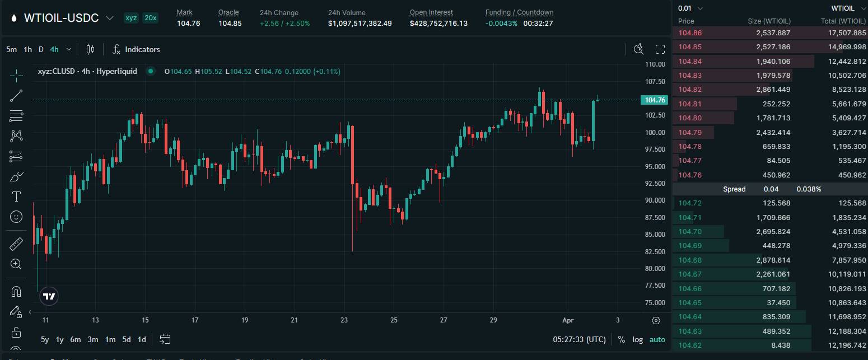Viewport: 868px width, 360px height.
Task: Open the XABCD pattern tool
Action: [x=16, y=135]
